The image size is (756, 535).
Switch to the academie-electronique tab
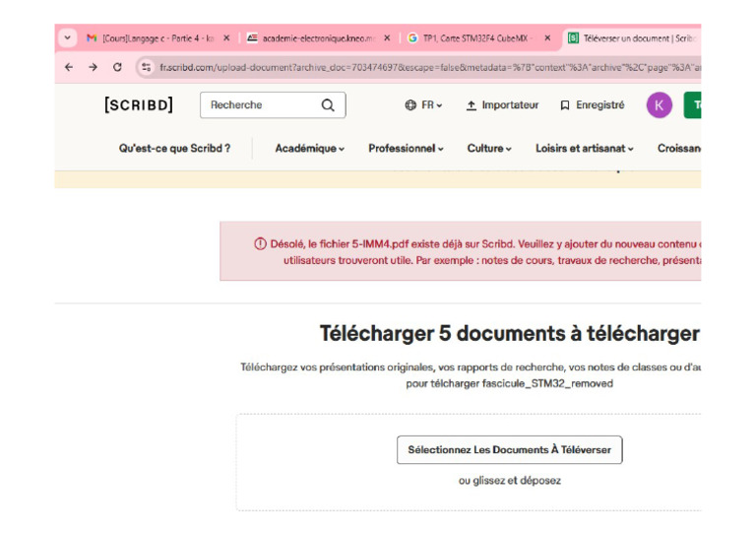(318, 38)
